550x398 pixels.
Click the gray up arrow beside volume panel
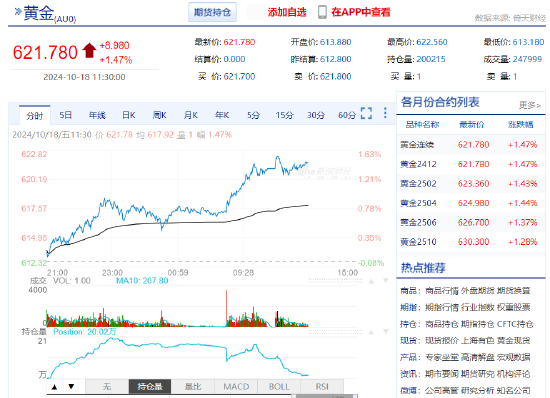[x=371, y=281]
